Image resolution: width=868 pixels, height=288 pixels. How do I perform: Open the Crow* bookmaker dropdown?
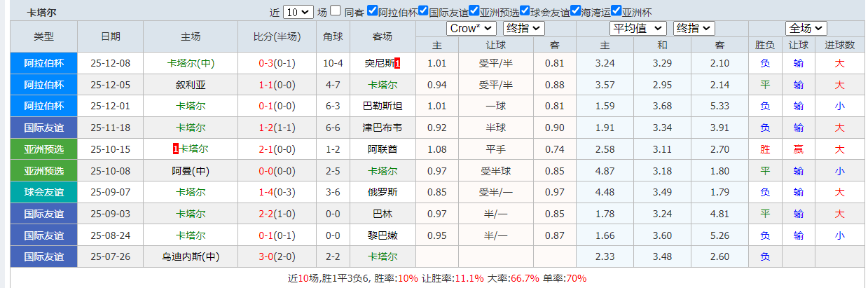coord(471,28)
